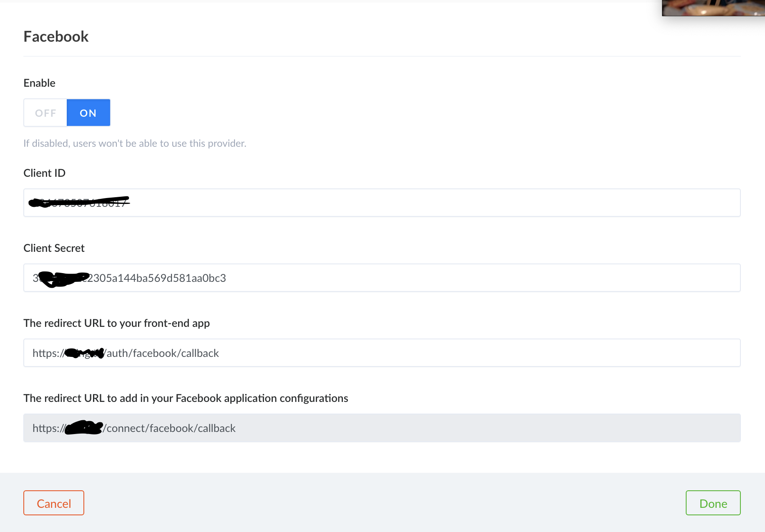The height and width of the screenshot is (532, 765).
Task: Select the Client Secret value text
Action: [x=129, y=278]
